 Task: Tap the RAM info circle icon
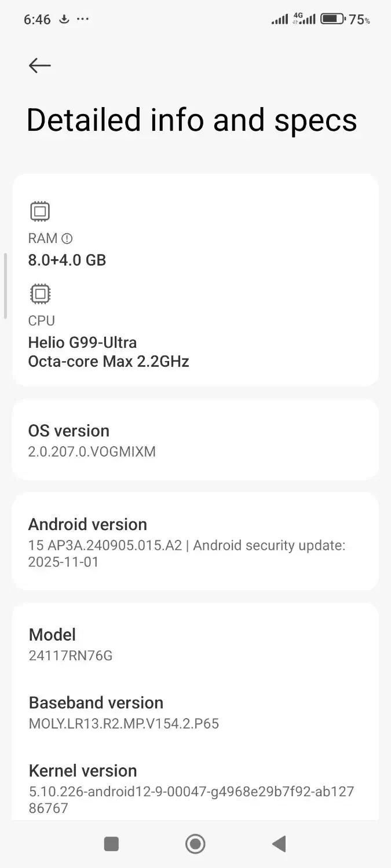click(x=67, y=238)
